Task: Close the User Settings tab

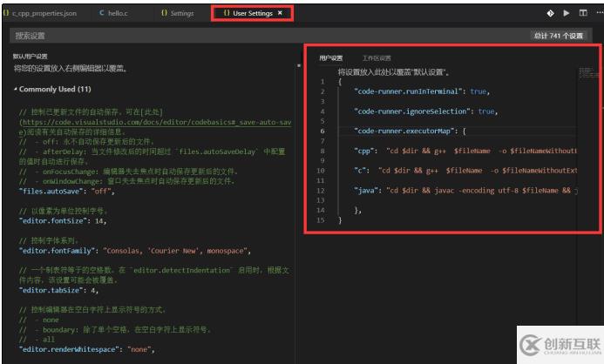Action: pos(280,13)
